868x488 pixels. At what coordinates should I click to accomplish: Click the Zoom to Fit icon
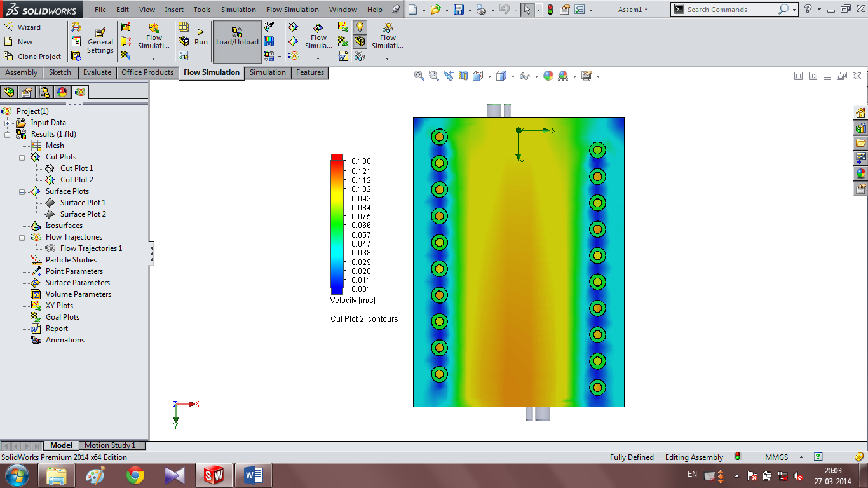tap(419, 76)
